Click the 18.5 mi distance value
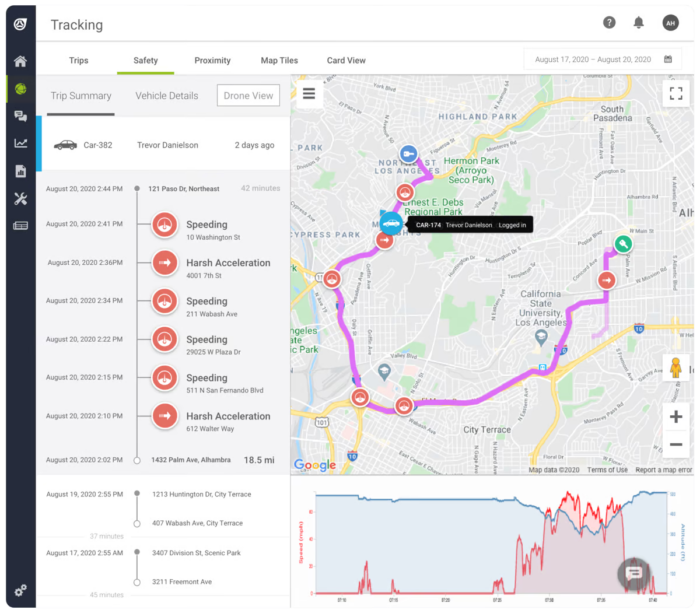 259,460
